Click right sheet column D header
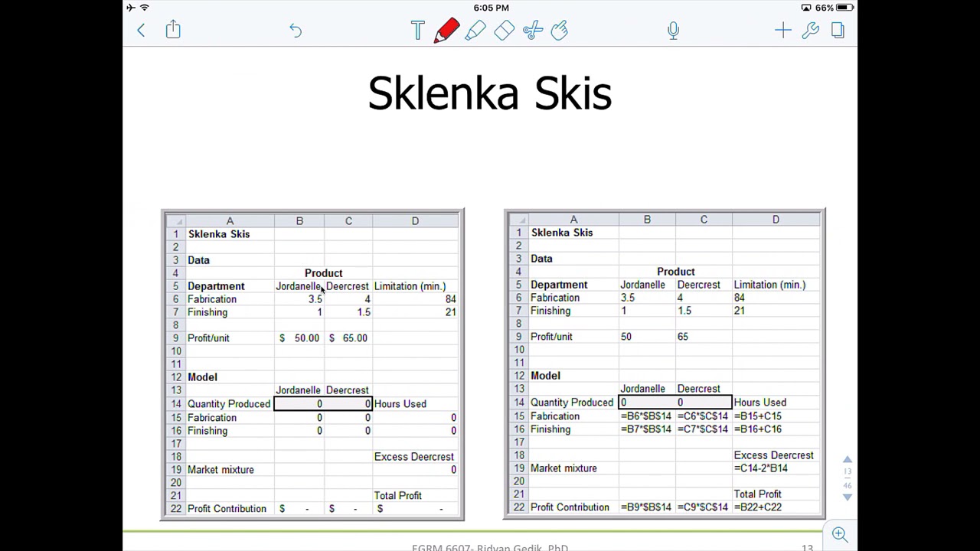This screenshot has height=551, width=980. [x=776, y=220]
